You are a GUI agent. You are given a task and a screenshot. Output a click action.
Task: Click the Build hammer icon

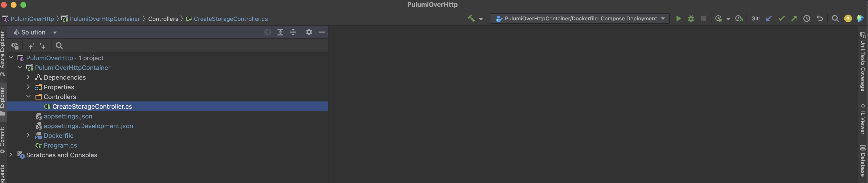[x=471, y=18]
